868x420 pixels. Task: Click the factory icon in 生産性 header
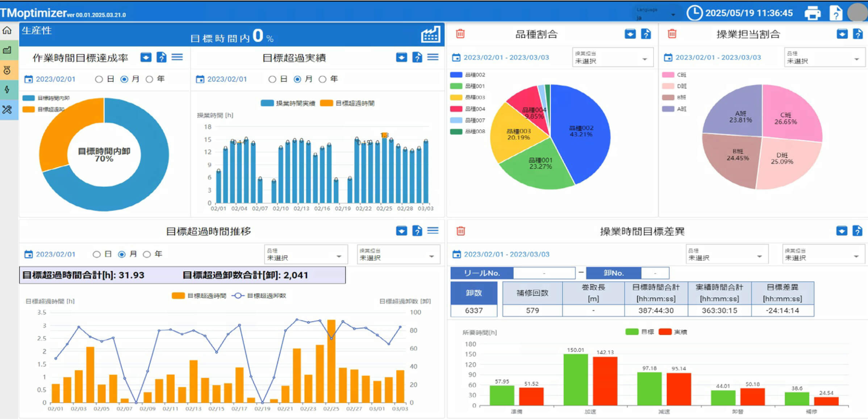pyautogui.click(x=430, y=34)
